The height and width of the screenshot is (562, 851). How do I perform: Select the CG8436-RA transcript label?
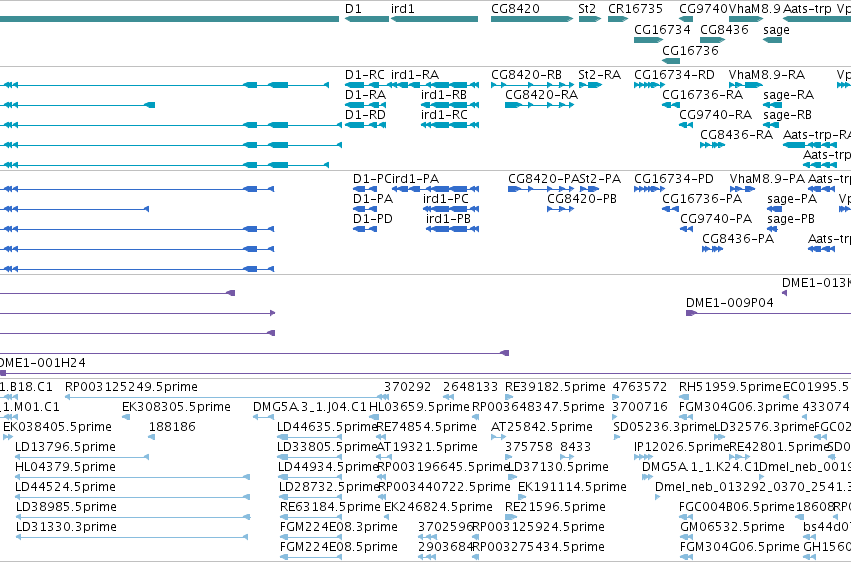(x=736, y=135)
